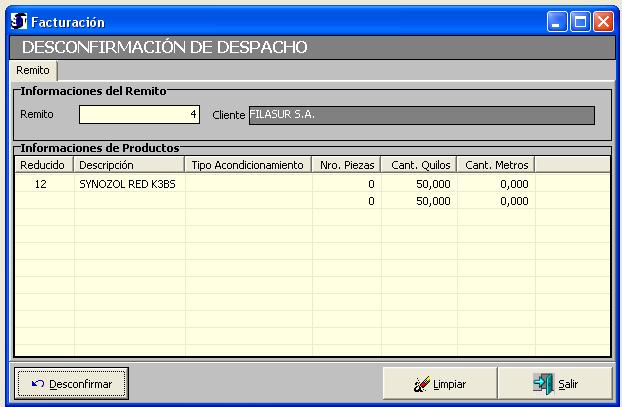
Task: Sort by the Reducido column header
Action: pos(44,165)
